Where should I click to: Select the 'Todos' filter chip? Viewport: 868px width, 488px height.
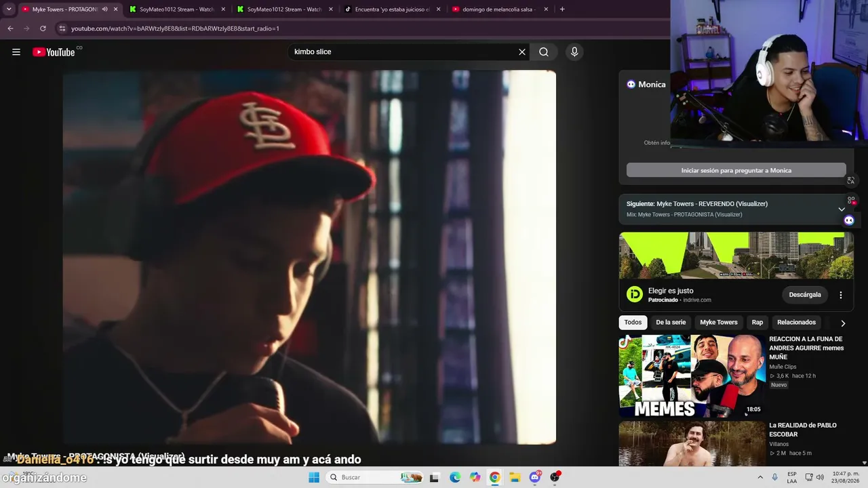tap(633, 323)
